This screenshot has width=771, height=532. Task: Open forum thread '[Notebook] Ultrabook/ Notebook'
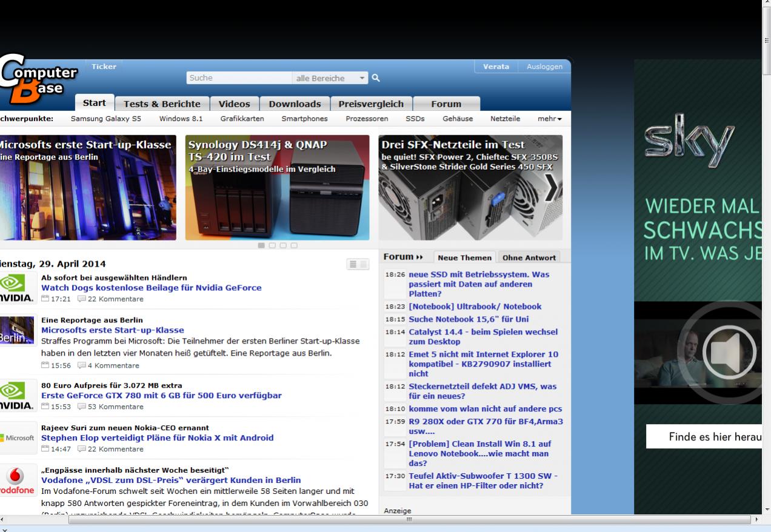click(475, 307)
